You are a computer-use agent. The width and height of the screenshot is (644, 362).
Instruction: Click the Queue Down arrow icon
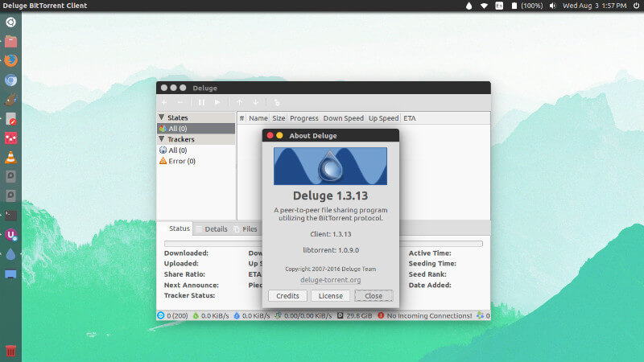[256, 102]
